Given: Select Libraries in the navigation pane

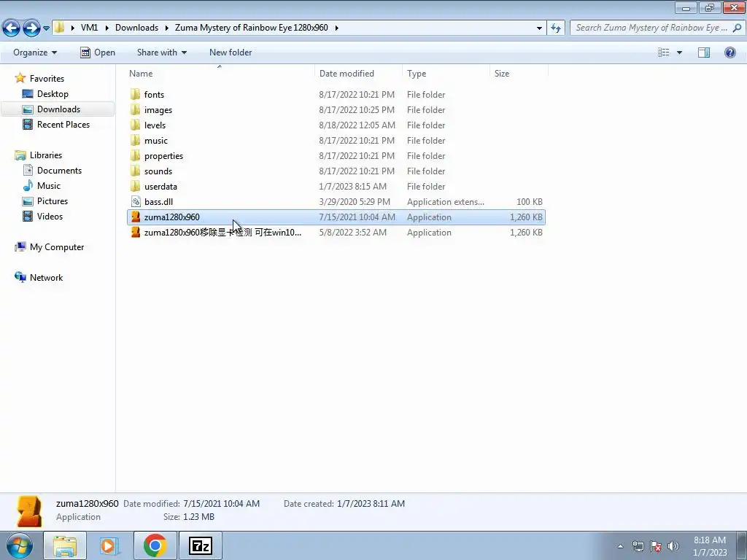Looking at the screenshot, I should tap(46, 155).
